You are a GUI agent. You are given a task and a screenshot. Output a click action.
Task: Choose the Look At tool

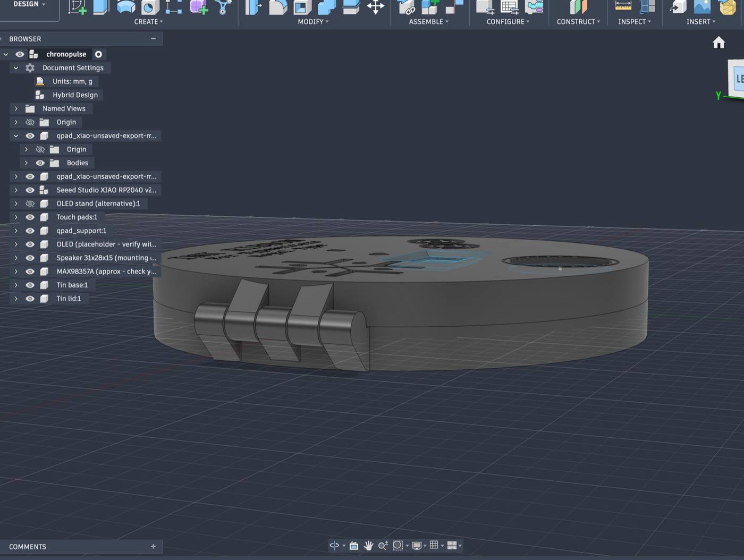pos(353,546)
